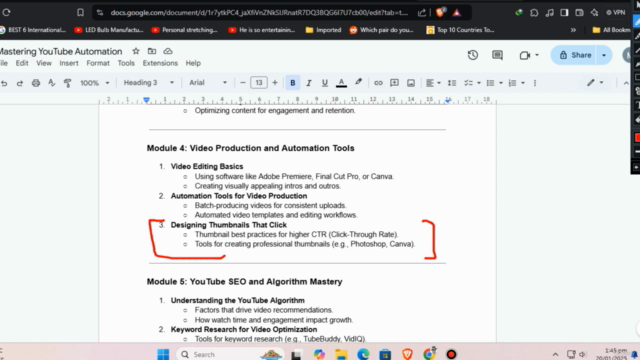640x360 pixels.
Task: Open the Help menu
Action: [193, 63]
